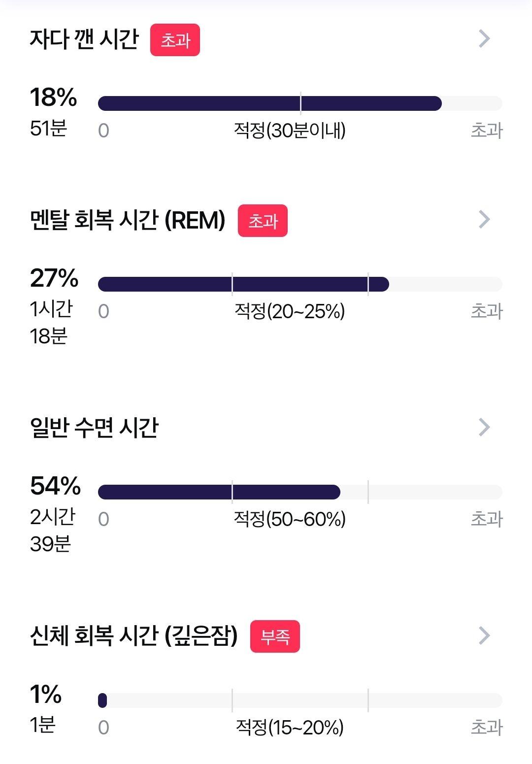Expand 멘탈 회복 시간 (REM) chevron
Screen dimensions: 532x764
(x=484, y=219)
